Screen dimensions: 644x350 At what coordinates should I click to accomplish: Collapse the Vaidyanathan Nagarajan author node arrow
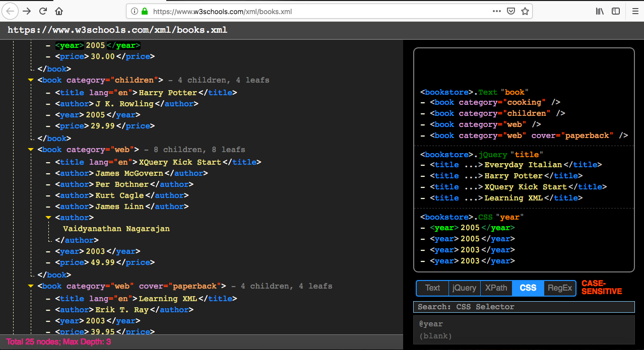[48, 218]
